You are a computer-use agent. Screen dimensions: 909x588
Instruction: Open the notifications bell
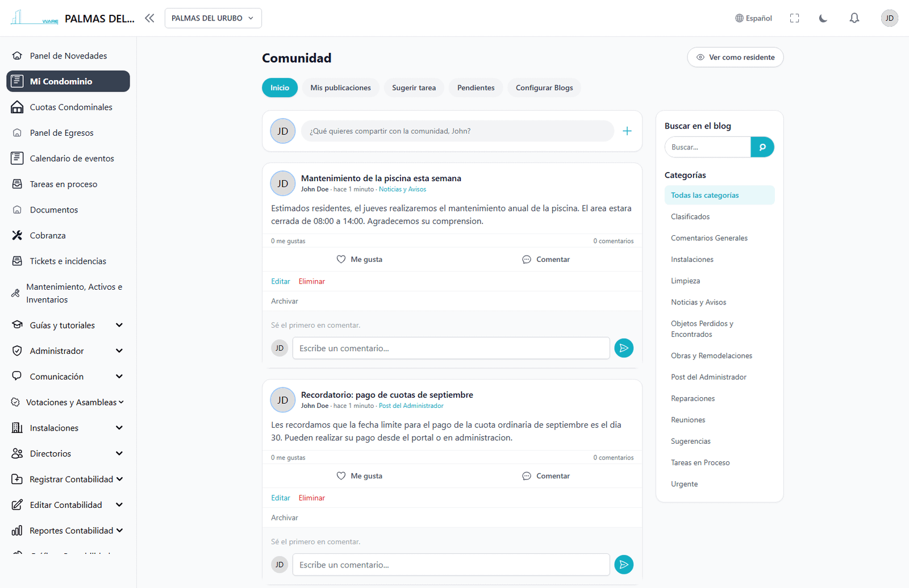pos(854,18)
